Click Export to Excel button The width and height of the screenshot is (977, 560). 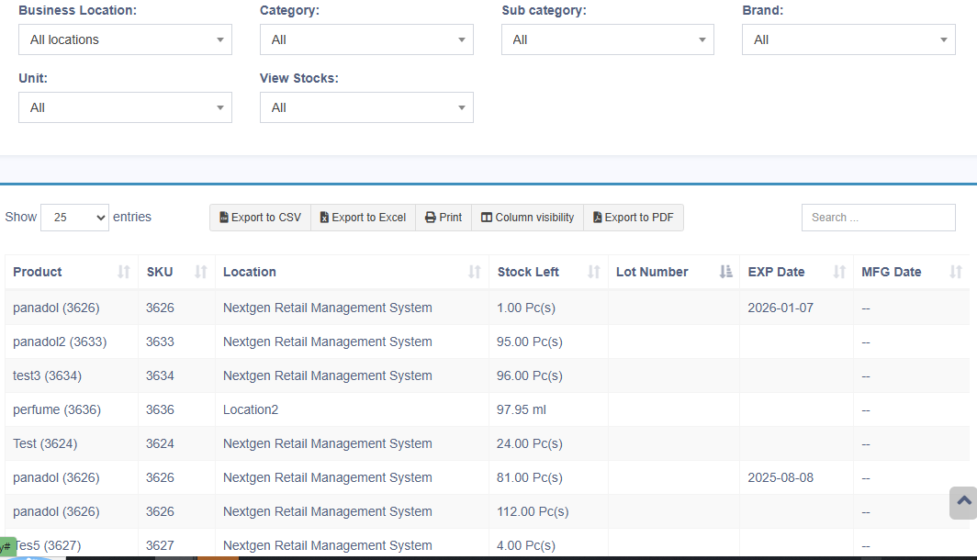(x=364, y=218)
